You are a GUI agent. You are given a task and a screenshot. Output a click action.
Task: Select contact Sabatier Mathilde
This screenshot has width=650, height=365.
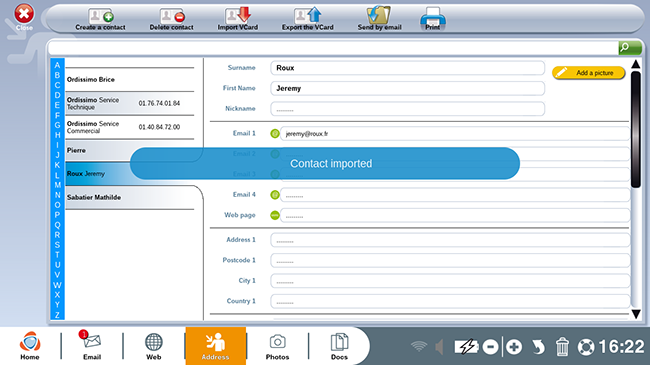[x=130, y=197]
